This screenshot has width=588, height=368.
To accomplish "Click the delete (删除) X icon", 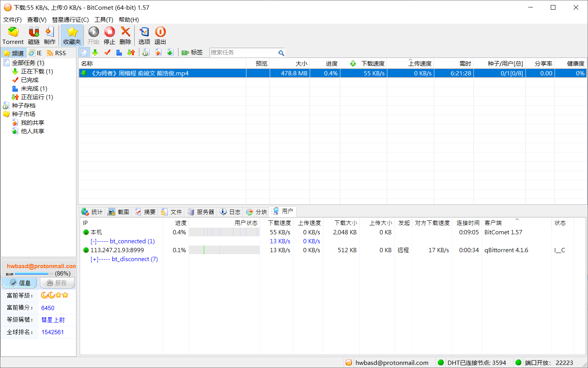I will 125,32.
